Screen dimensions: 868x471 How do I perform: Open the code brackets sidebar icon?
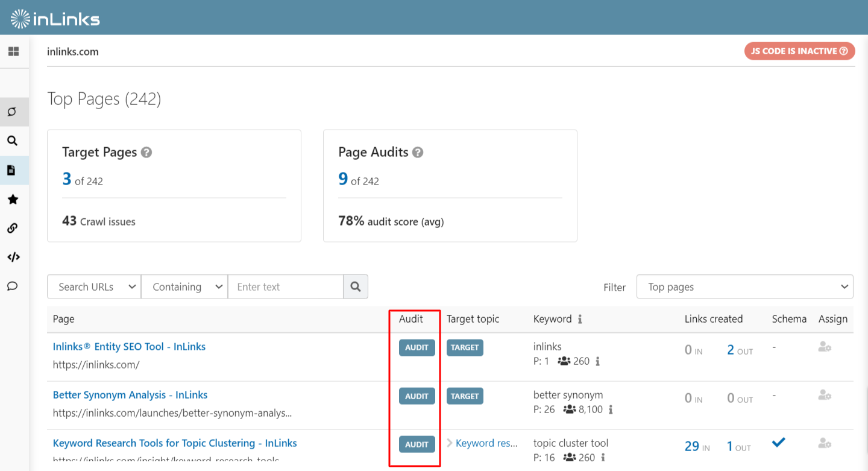click(x=13, y=257)
